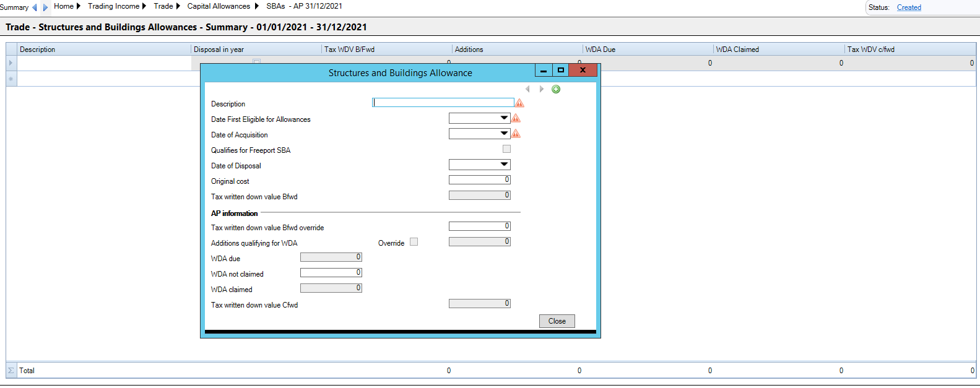This screenshot has width=980, height=388.
Task: Open the Date of Acquisition dropdown
Action: click(505, 133)
